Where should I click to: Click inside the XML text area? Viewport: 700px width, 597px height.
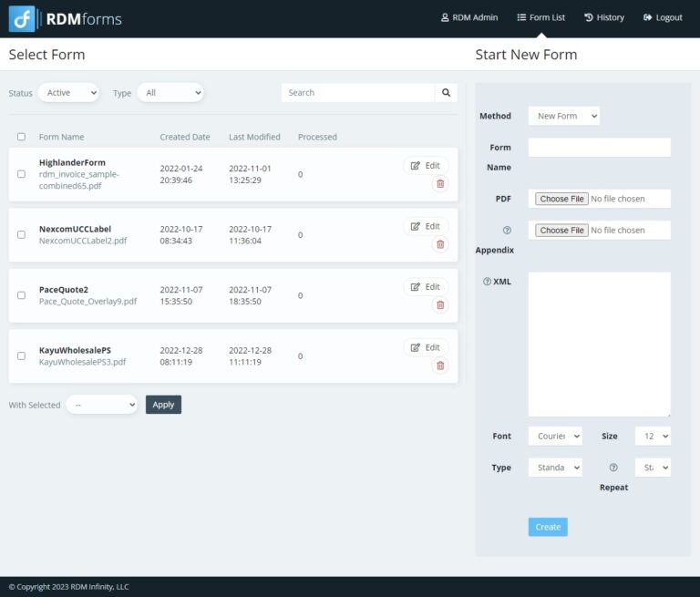point(599,345)
